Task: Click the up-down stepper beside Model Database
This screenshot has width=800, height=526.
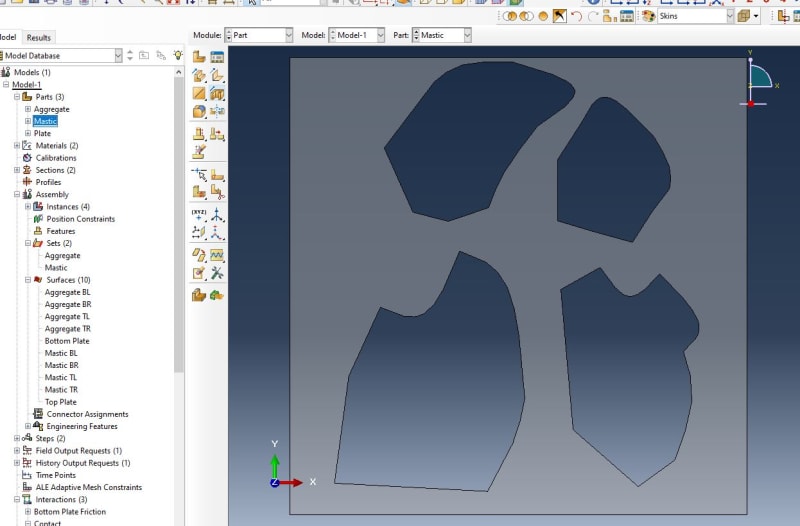Action: (x=130, y=55)
